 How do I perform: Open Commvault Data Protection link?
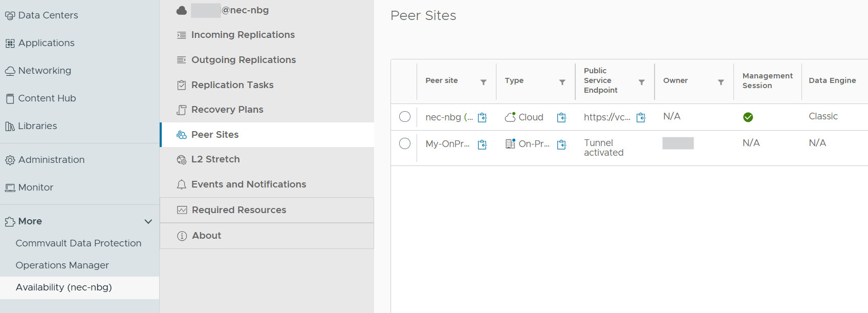tap(78, 243)
